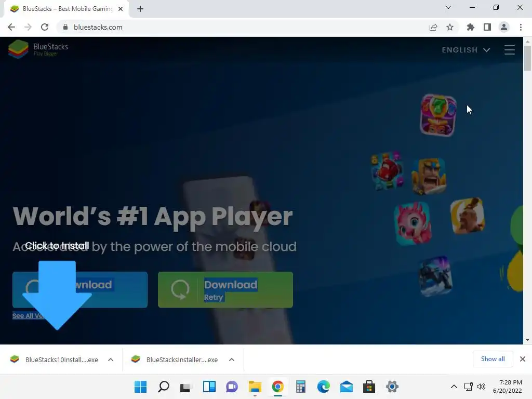Open Microsoft Store from the taskbar
This screenshot has width=532, height=399.
pos(369,387)
